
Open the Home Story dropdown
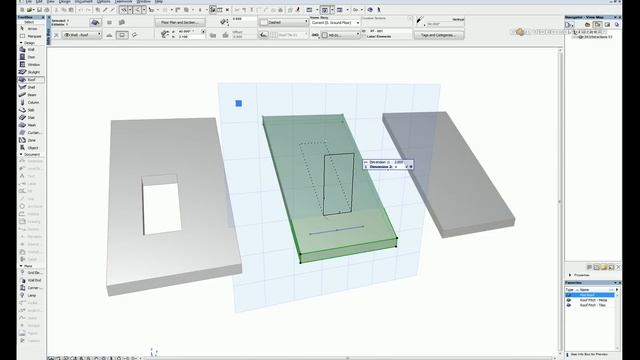point(335,23)
